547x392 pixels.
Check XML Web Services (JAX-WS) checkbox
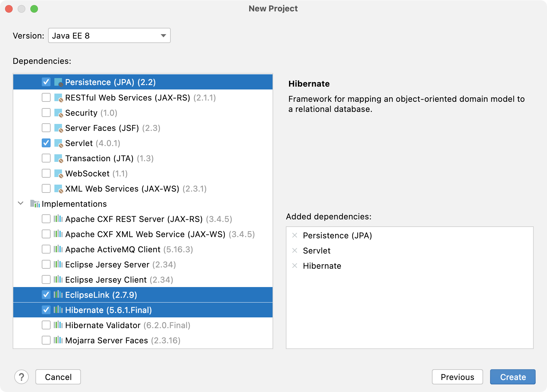46,188
